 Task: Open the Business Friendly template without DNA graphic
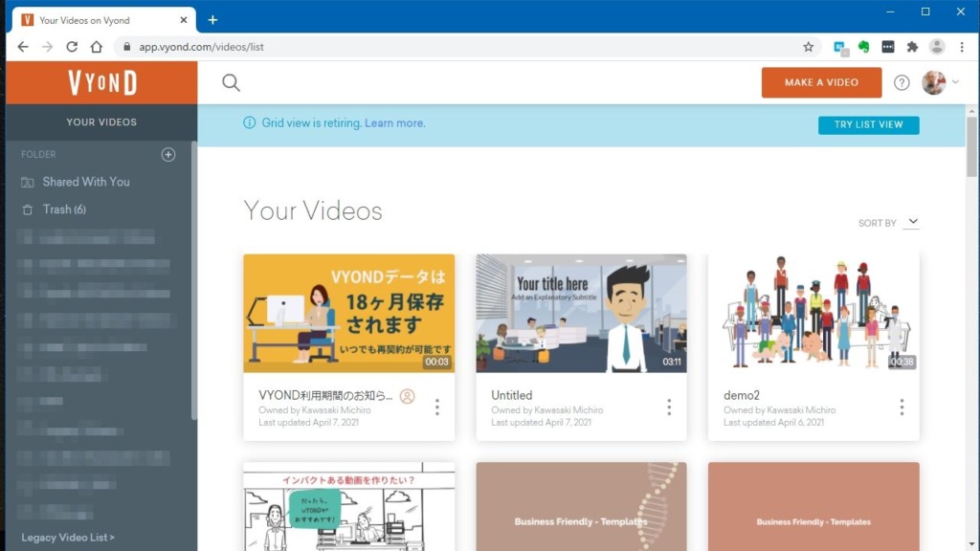[813, 507]
